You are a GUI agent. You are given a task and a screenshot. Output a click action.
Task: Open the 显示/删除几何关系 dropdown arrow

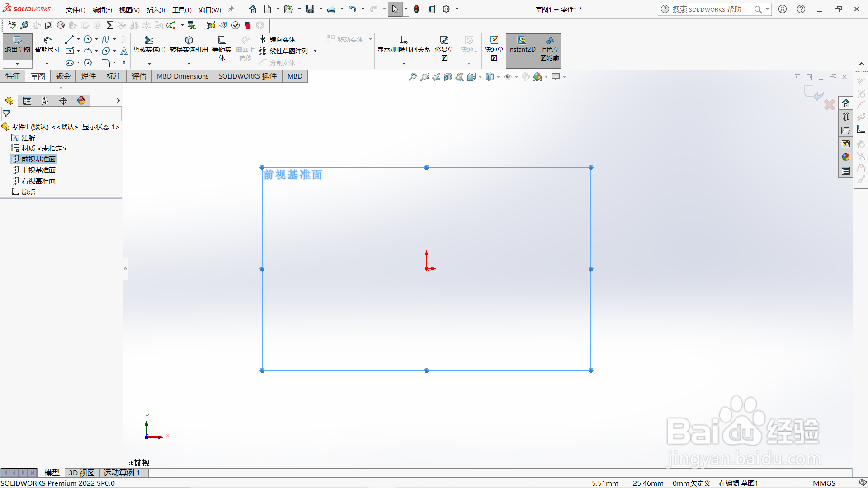(x=404, y=64)
